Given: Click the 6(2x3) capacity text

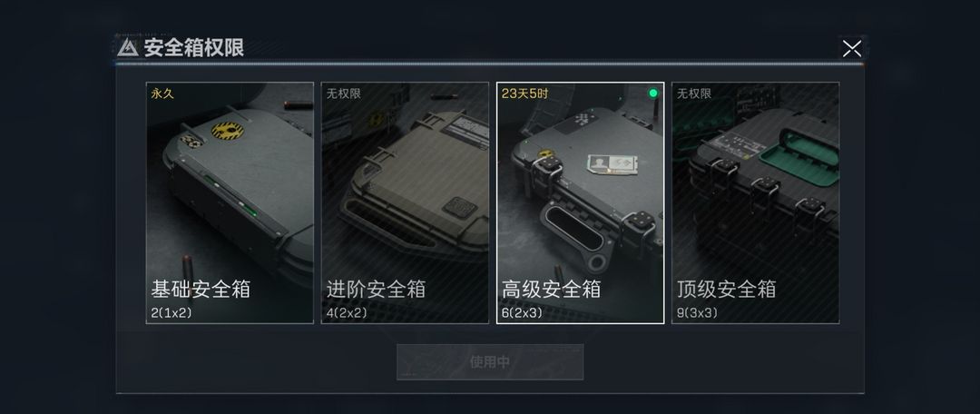Looking at the screenshot, I should (x=522, y=312).
